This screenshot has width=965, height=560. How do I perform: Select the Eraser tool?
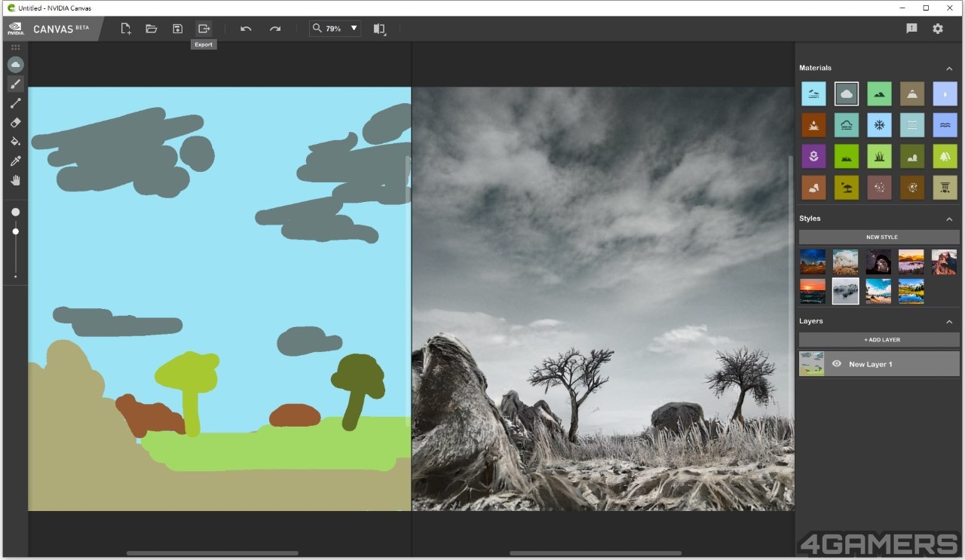tap(15, 122)
